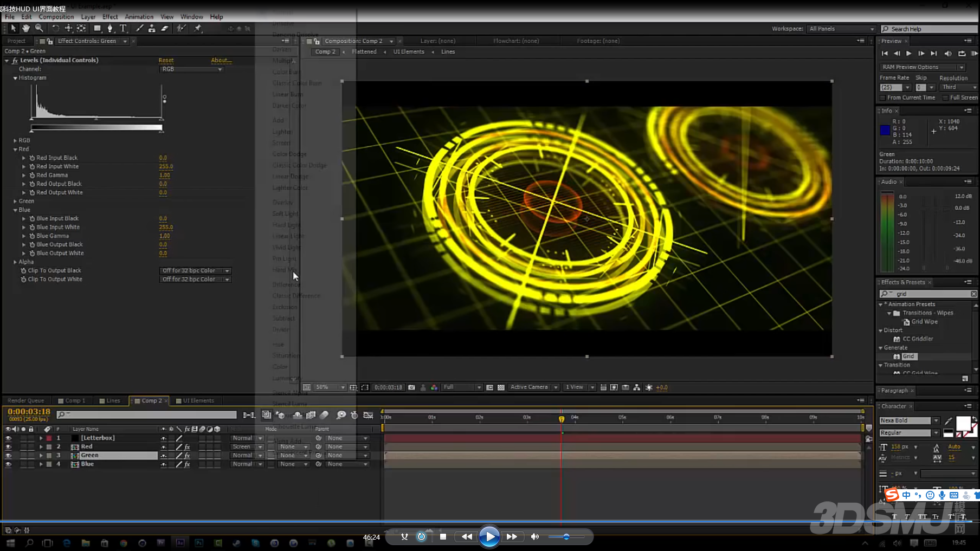The width and height of the screenshot is (980, 551).
Task: Select the Grid effect under Generate
Action: tap(908, 356)
